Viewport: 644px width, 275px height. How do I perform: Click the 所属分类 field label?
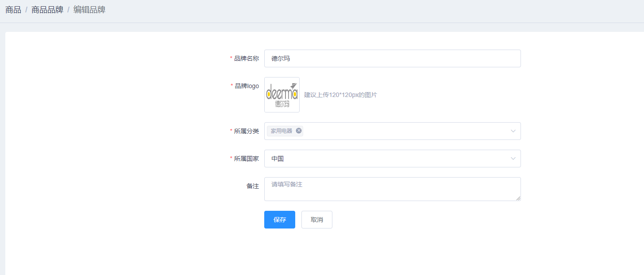[246, 131]
